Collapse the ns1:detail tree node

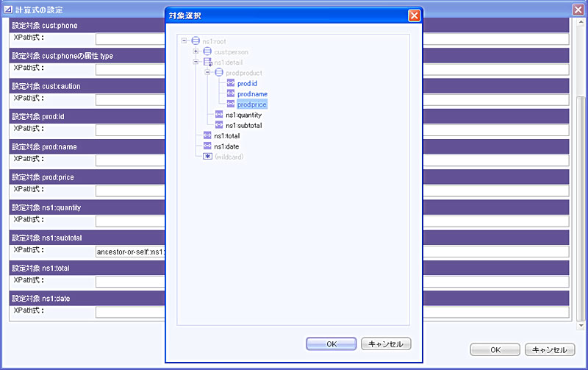pyautogui.click(x=196, y=62)
